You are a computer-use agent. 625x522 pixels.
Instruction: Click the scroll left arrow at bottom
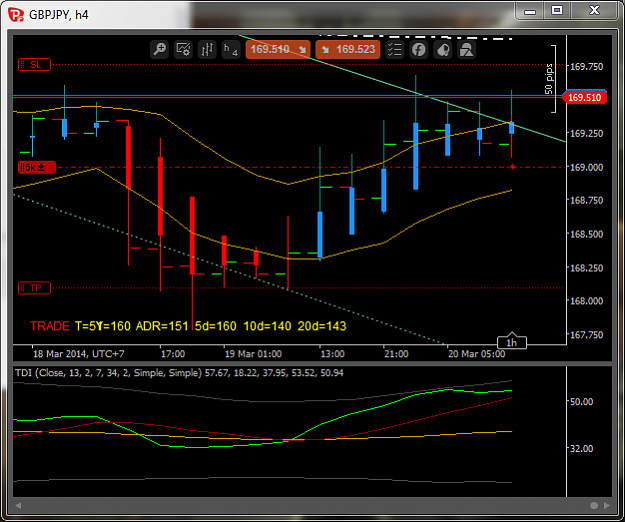point(18,506)
